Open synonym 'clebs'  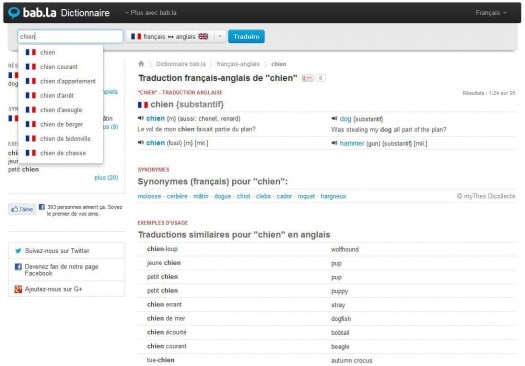(263, 196)
